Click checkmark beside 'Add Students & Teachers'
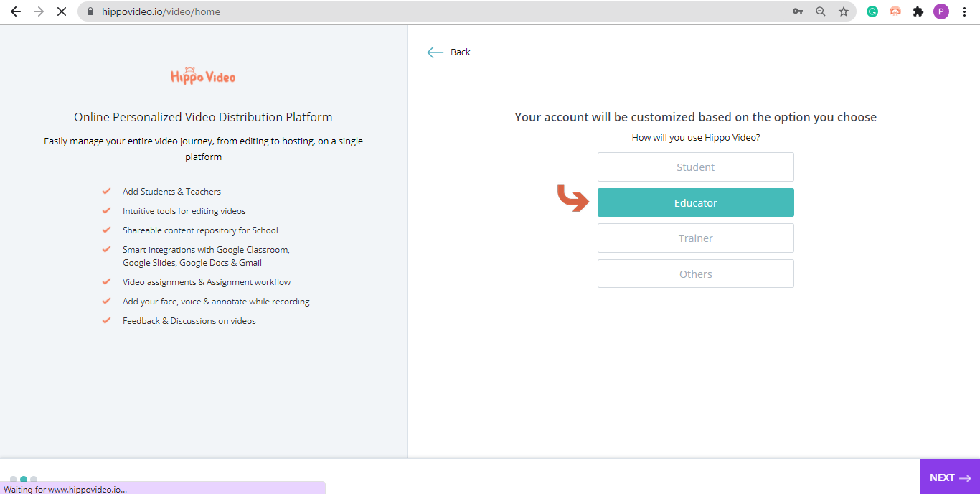 click(106, 191)
